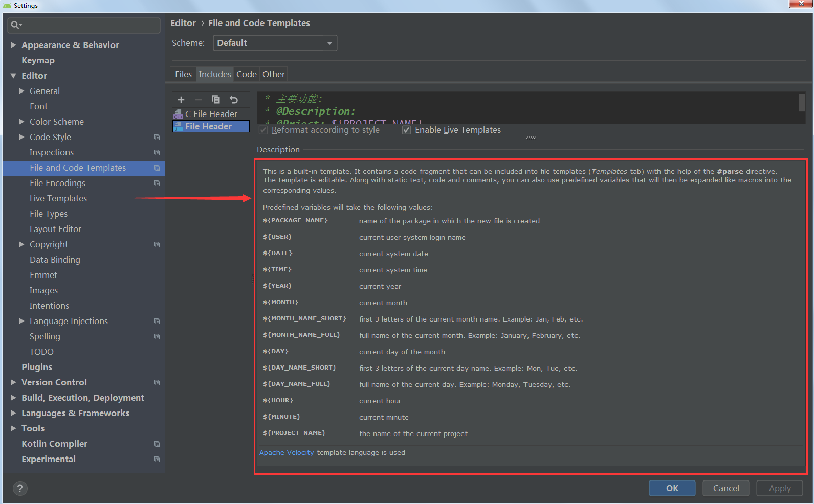
Task: Click the project-level icon beside Copyright
Action: pyautogui.click(x=157, y=244)
